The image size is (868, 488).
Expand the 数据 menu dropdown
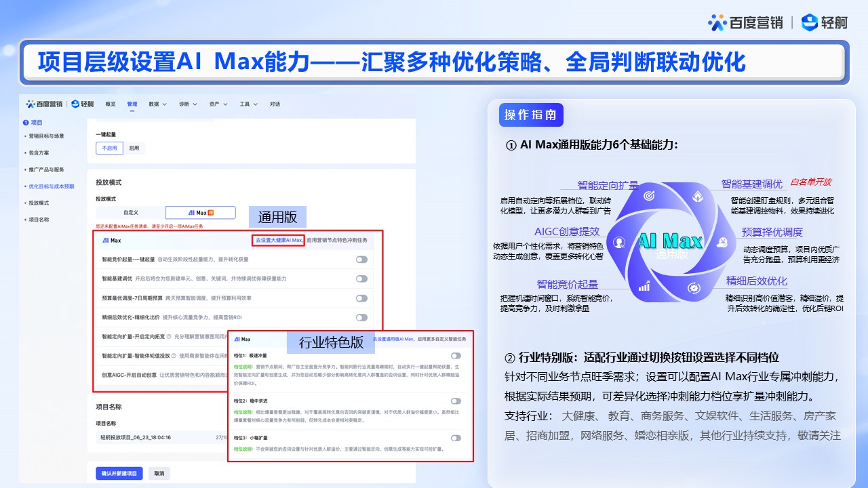pos(157,104)
